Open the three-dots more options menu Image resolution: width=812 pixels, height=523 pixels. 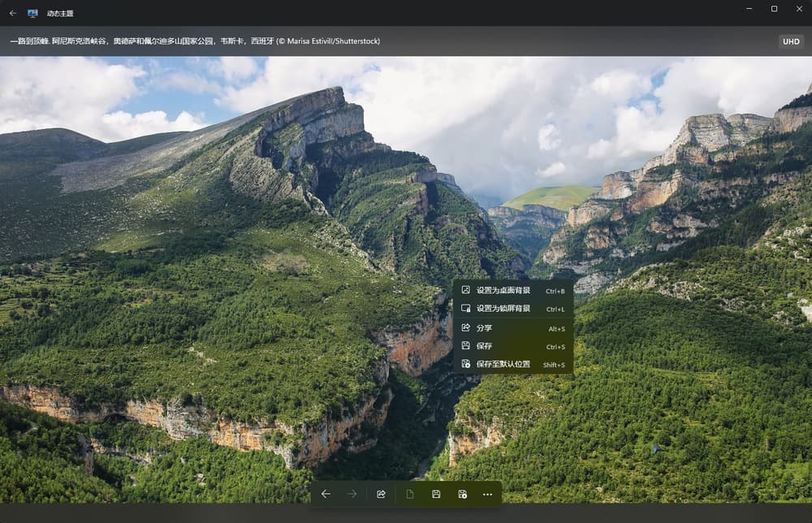[487, 494]
